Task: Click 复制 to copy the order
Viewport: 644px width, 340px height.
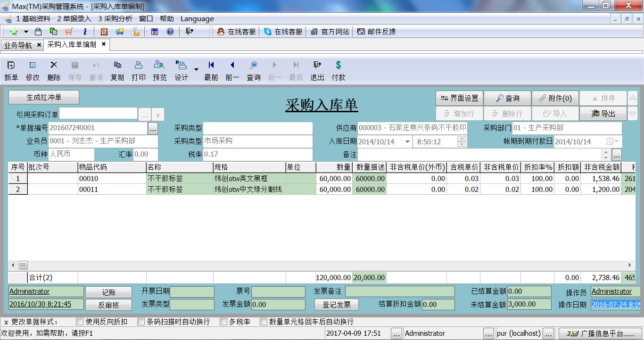Action: [117, 71]
